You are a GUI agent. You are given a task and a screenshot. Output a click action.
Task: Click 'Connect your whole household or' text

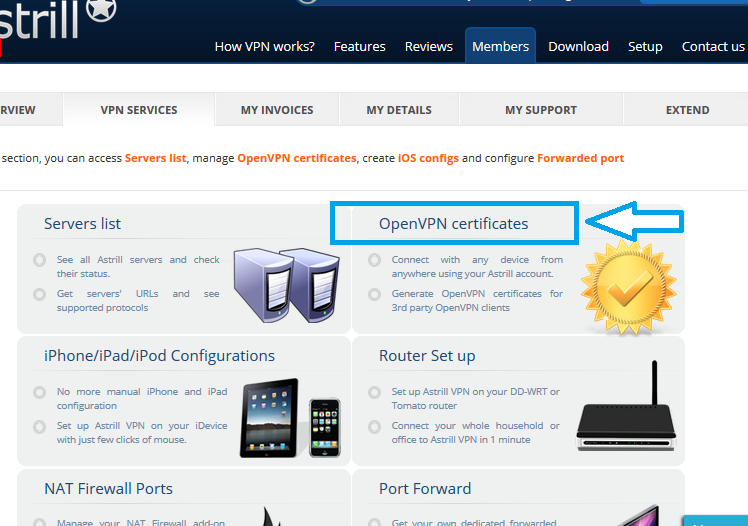pos(476,425)
